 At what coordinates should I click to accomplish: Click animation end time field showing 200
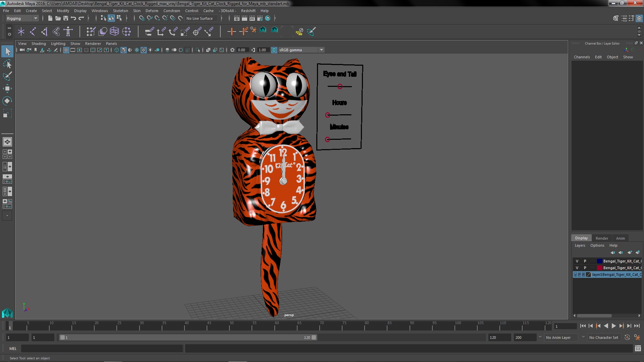pos(525,338)
